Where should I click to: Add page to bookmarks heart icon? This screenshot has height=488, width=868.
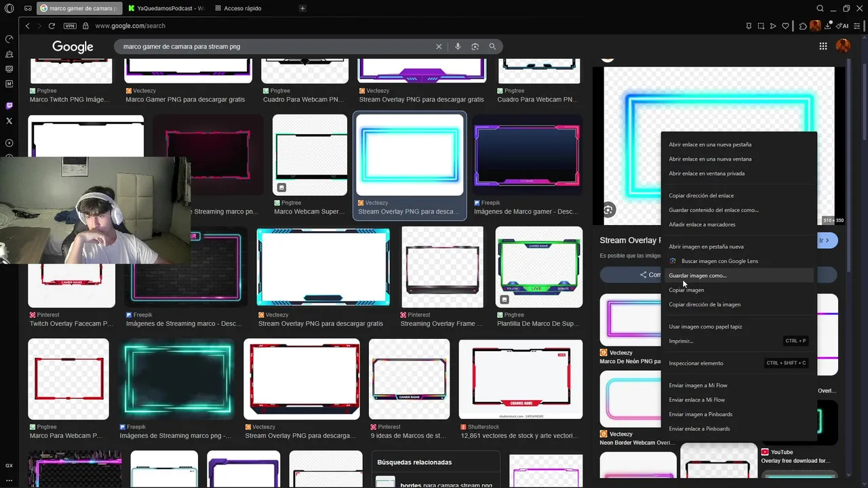(x=785, y=26)
